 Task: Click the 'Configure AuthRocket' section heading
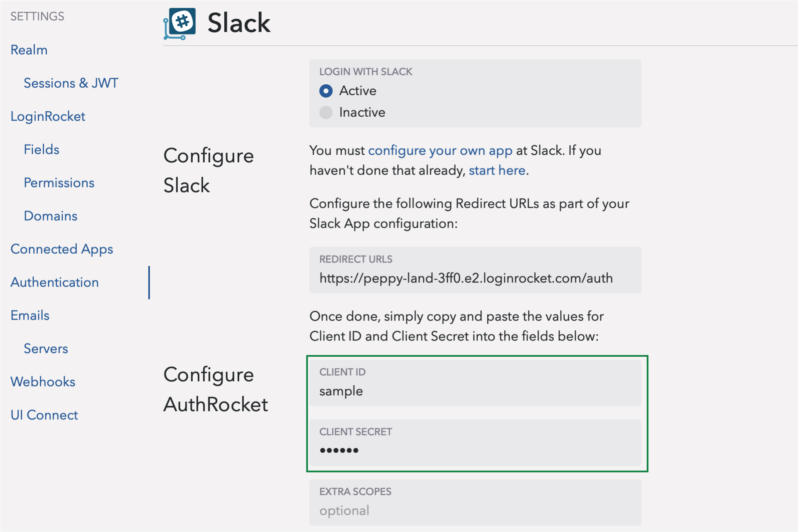click(x=216, y=390)
